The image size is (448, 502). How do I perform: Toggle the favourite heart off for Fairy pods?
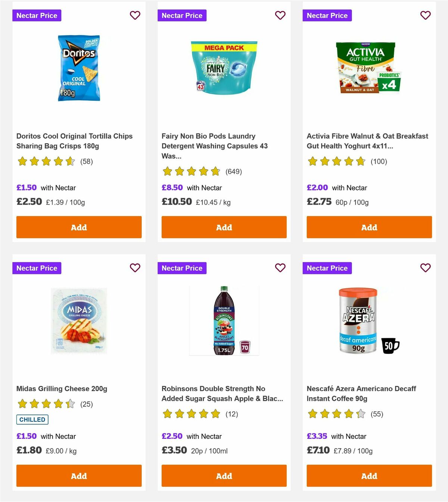click(280, 15)
